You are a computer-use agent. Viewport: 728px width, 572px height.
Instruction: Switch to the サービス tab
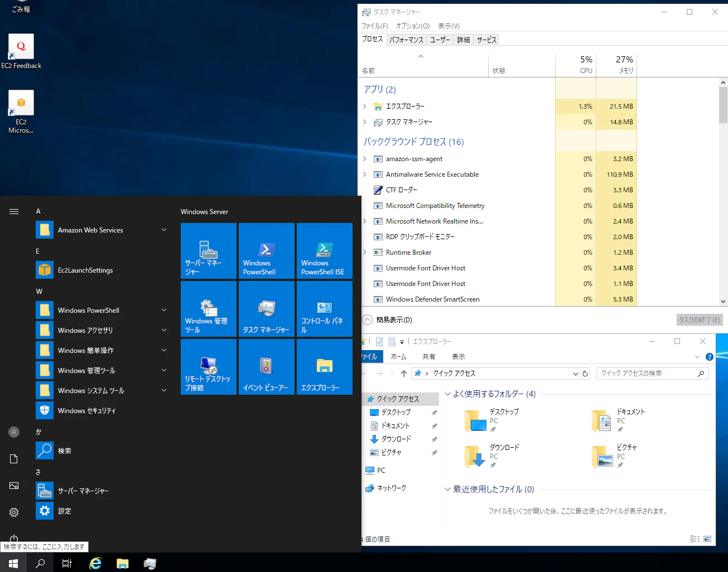point(486,40)
